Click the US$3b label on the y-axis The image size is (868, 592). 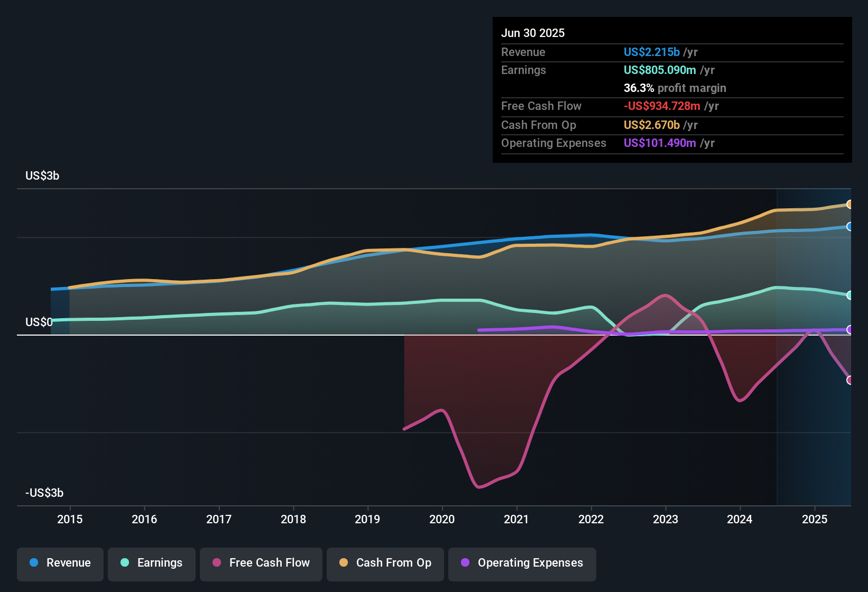[x=42, y=175]
